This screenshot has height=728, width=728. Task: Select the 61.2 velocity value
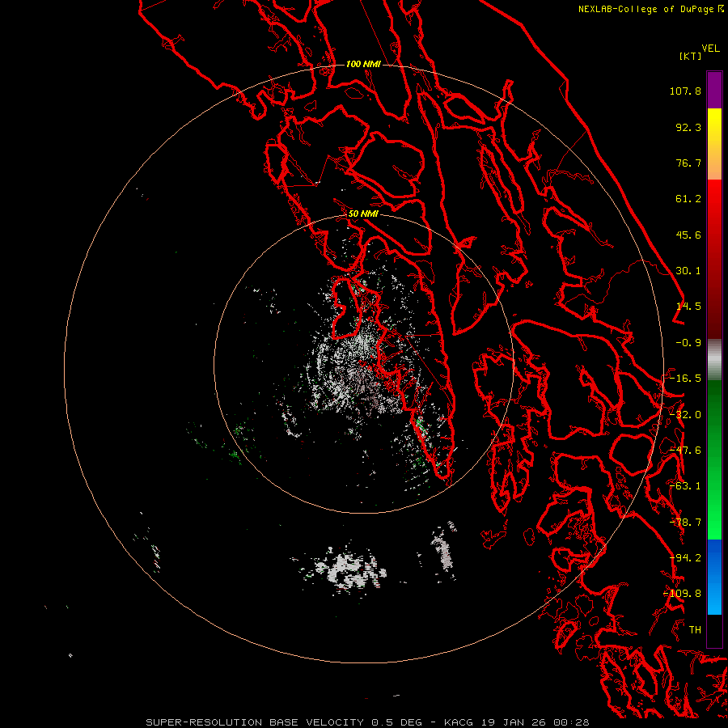688,199
